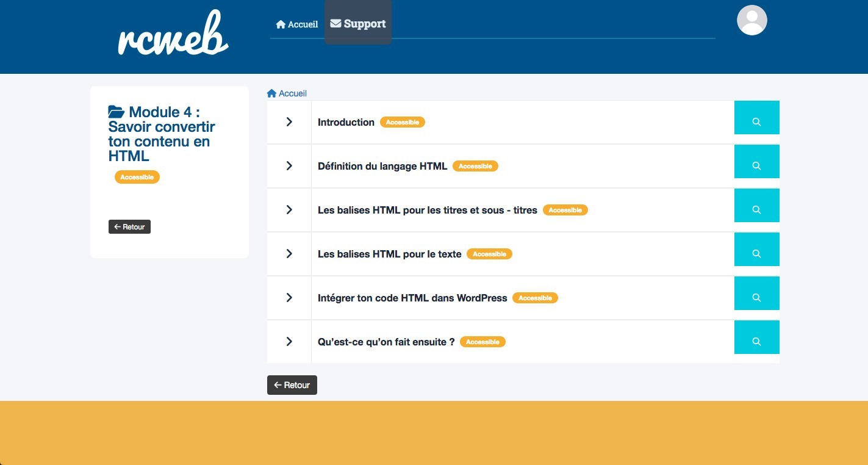
Task: Click the Accessible badge under Module 4 title
Action: point(137,177)
